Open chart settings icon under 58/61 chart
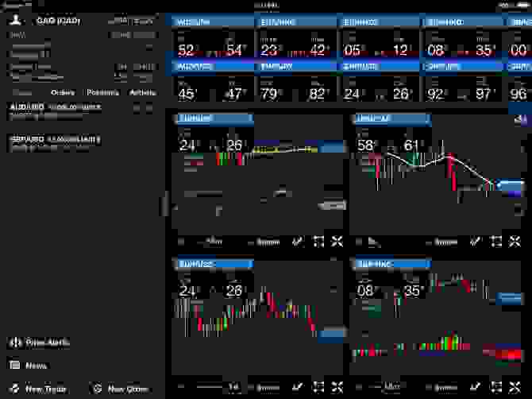Screen dimensions: 532x399 click(495, 242)
